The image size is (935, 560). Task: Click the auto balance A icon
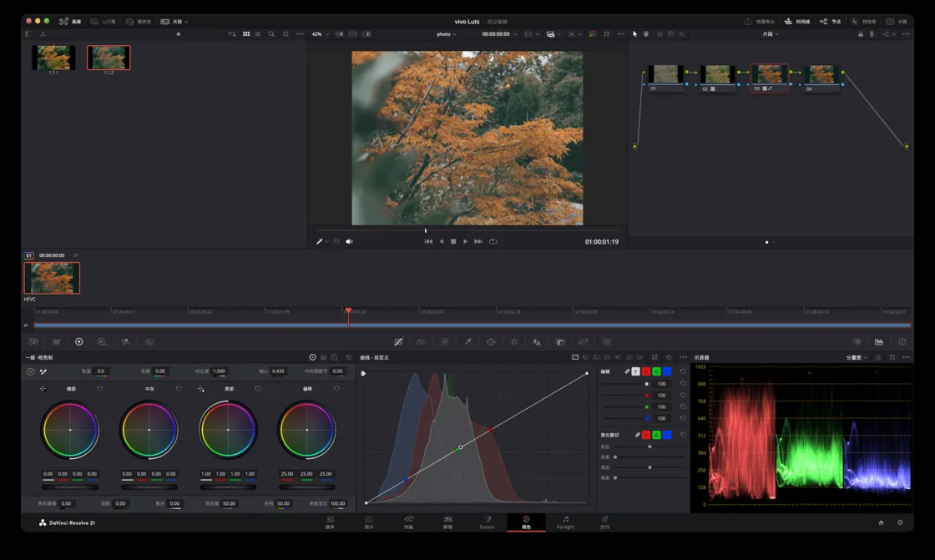tap(30, 371)
